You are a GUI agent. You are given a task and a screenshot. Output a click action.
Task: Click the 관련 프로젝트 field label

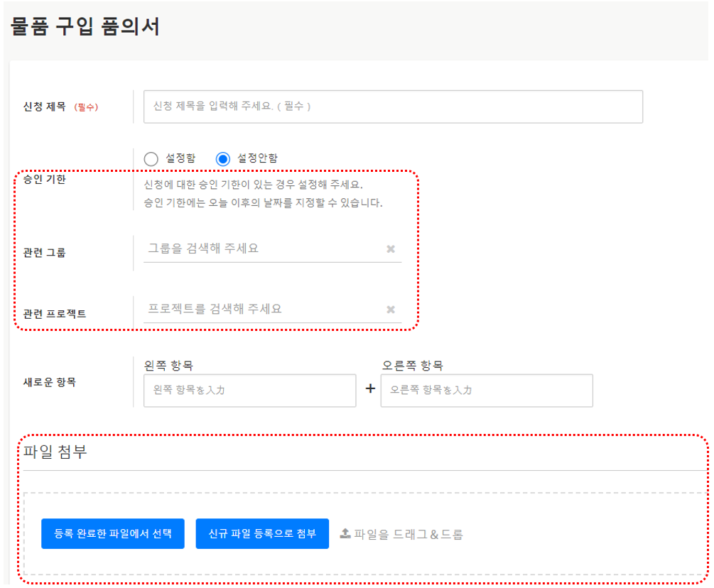[x=55, y=313]
